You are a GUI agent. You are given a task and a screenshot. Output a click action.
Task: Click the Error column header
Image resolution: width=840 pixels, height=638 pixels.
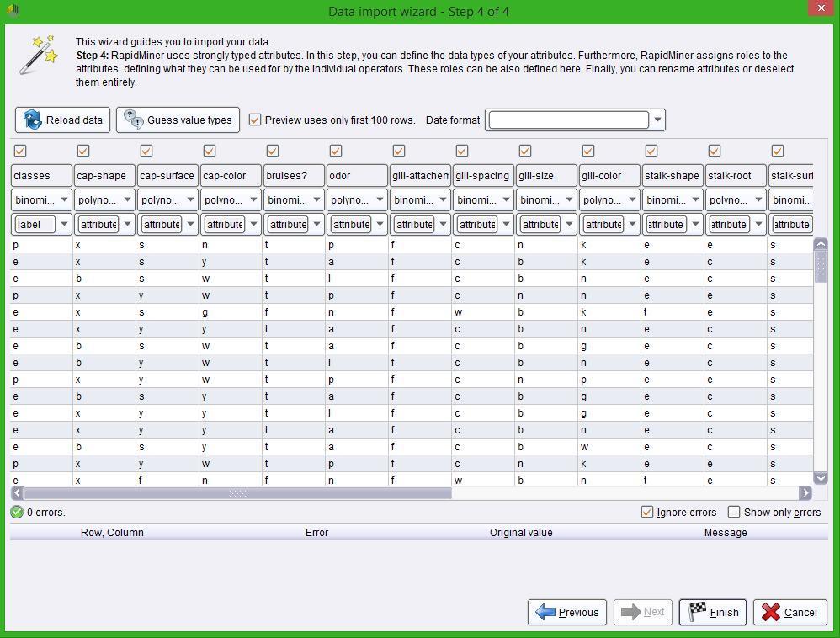point(316,533)
